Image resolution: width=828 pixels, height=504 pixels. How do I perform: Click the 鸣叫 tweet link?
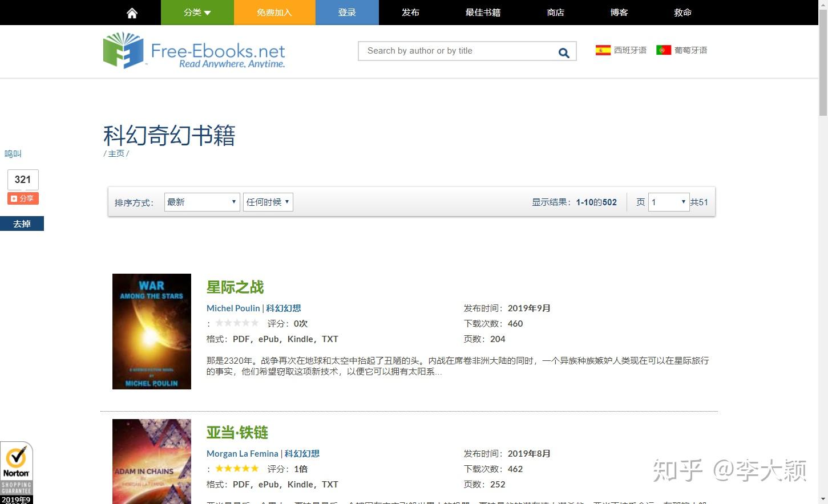[13, 154]
